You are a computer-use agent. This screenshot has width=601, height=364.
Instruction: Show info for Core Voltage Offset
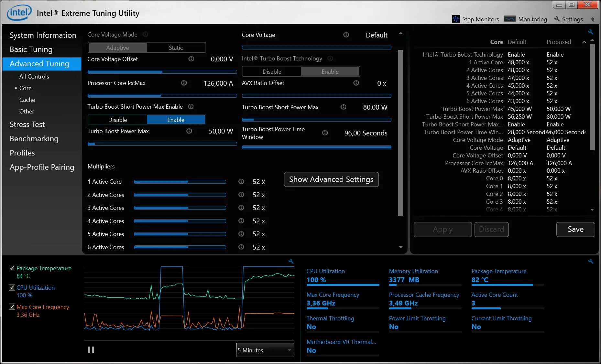click(x=191, y=59)
